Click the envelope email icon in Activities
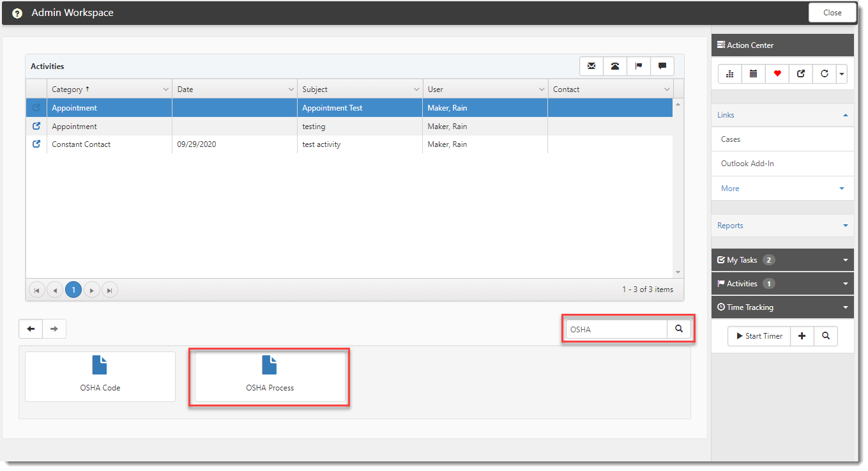This screenshot has width=868, height=471. 591,66
